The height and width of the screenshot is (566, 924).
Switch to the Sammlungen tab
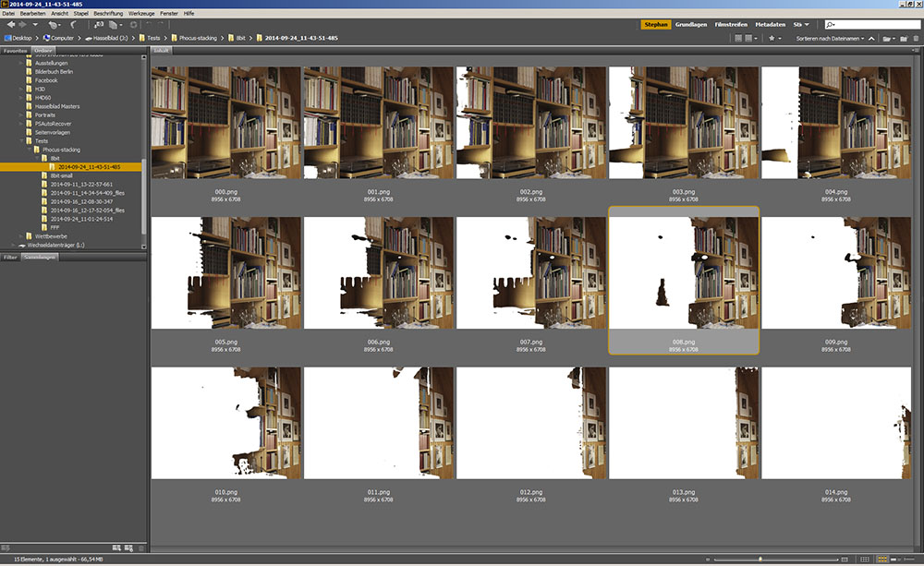pyautogui.click(x=40, y=258)
